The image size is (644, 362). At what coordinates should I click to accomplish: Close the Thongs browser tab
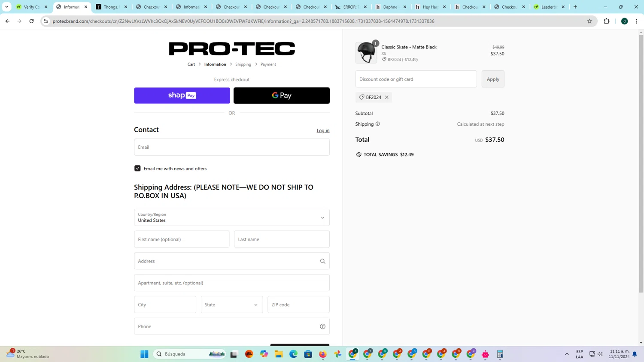coord(126,7)
